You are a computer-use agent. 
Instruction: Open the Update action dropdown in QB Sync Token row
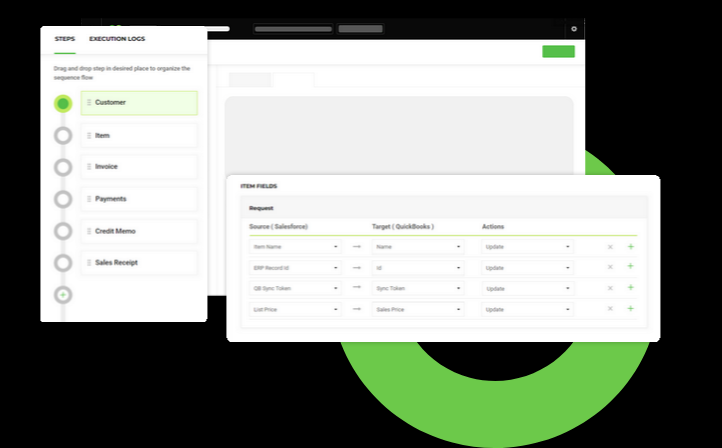528,288
